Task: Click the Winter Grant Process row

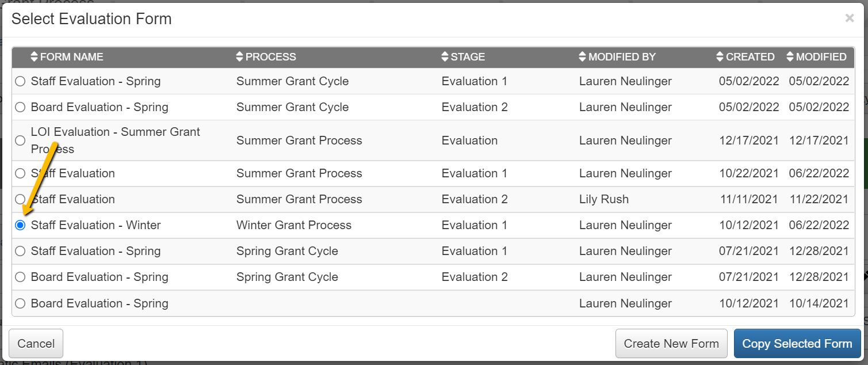Action: (x=294, y=225)
